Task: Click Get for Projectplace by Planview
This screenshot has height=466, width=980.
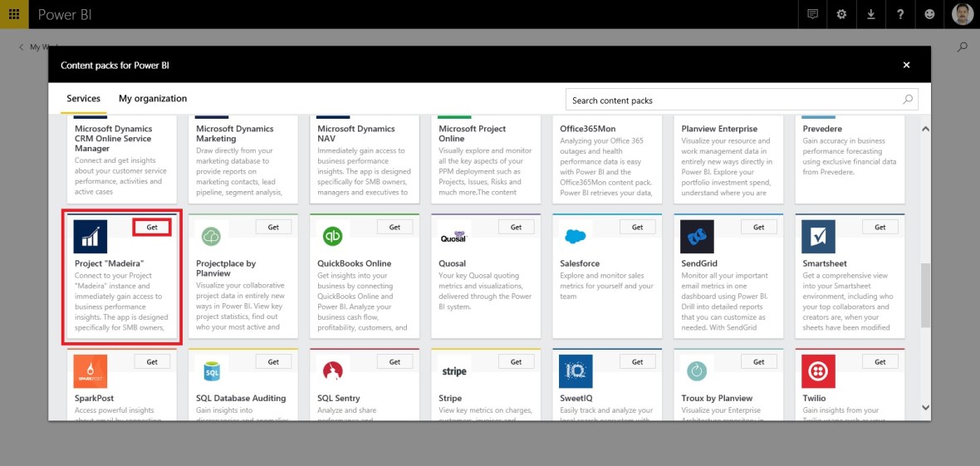Action: coord(274,227)
